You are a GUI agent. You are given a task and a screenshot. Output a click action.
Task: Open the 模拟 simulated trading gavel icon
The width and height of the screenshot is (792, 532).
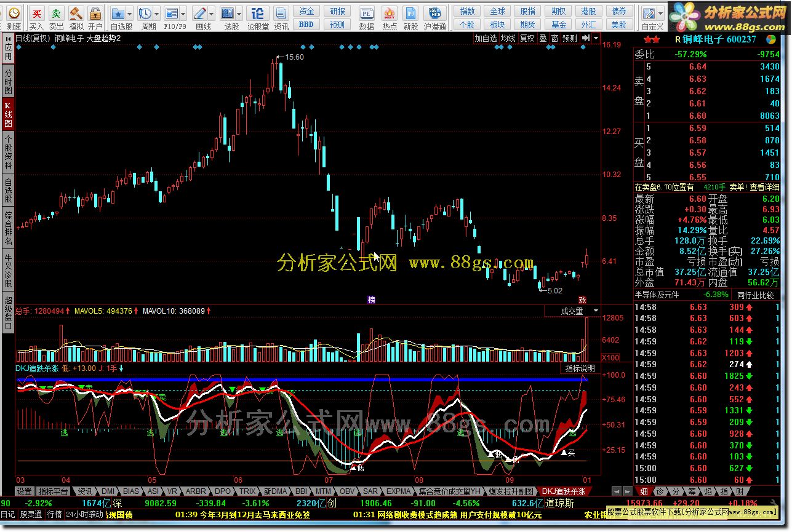(x=76, y=13)
